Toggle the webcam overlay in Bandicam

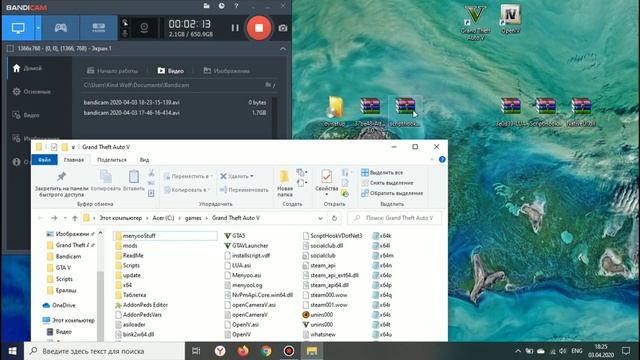coord(144,28)
